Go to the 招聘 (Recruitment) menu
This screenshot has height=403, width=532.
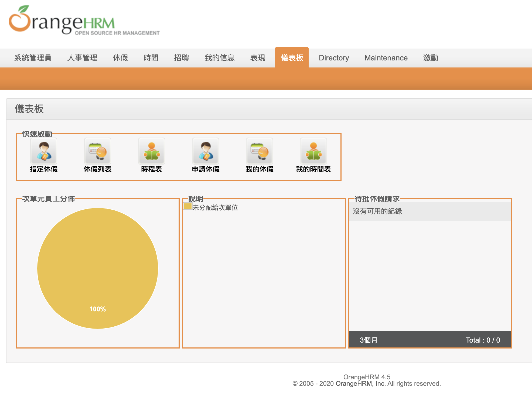[181, 58]
